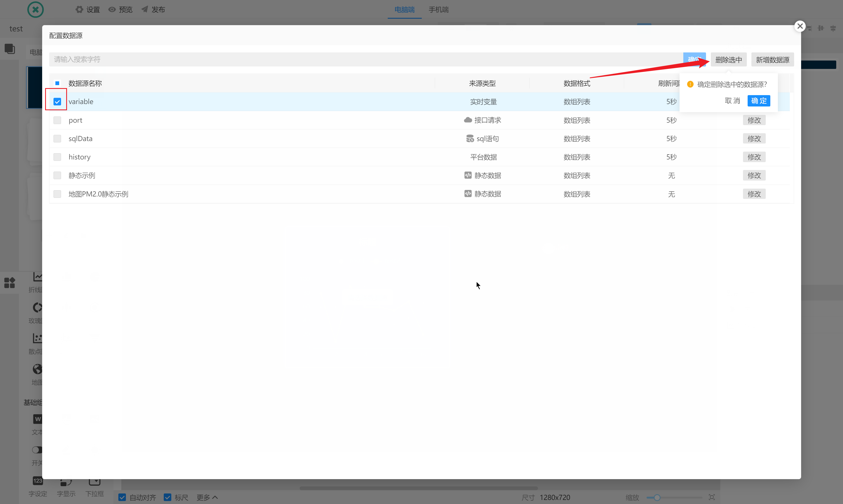Click the 1280x720 size value

point(555,497)
